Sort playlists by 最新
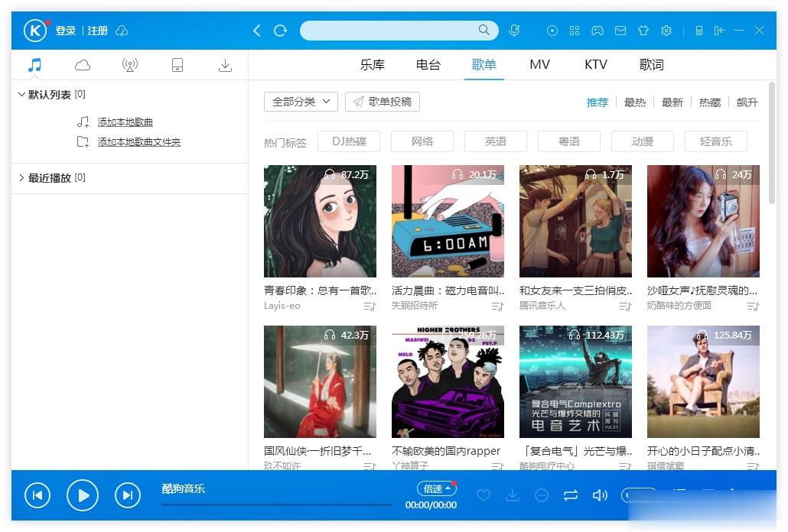Viewport: 788px width, 532px height. (672, 102)
